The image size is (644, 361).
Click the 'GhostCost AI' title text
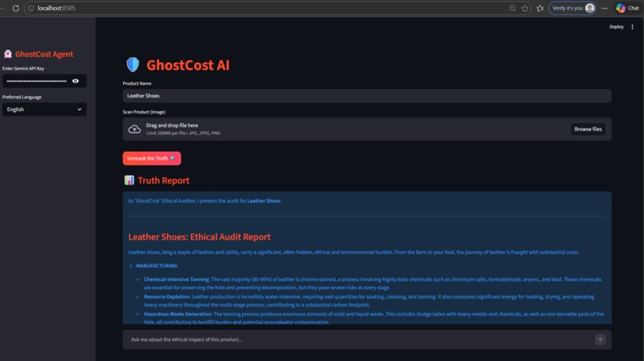tap(188, 65)
